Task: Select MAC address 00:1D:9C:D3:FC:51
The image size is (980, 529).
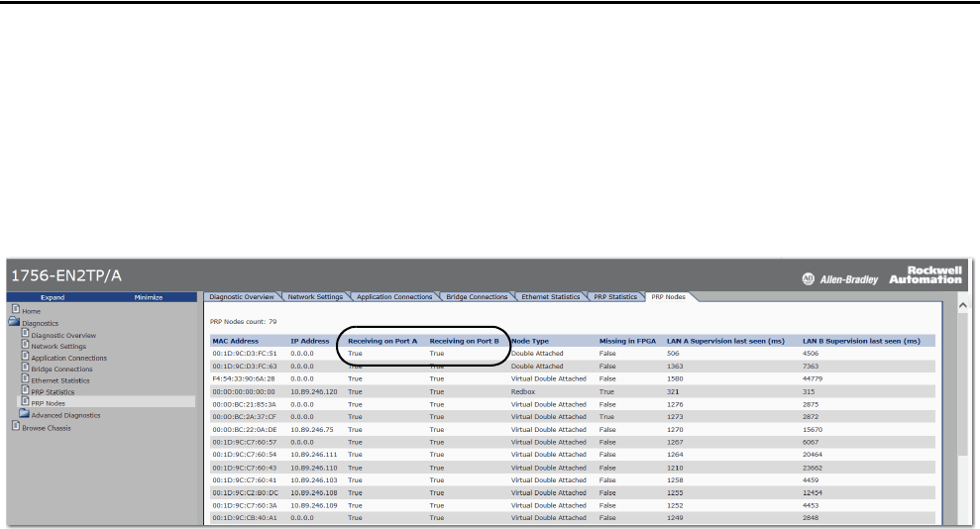Action: (245, 354)
